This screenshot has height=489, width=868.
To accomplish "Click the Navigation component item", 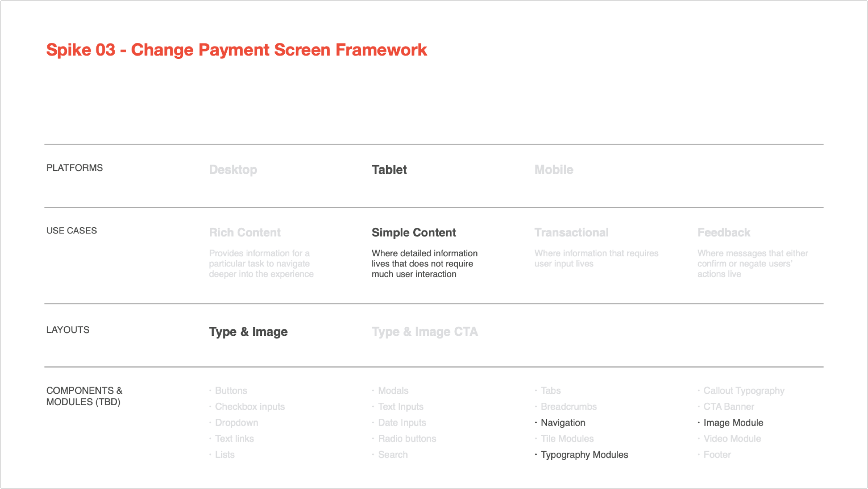I will [563, 423].
